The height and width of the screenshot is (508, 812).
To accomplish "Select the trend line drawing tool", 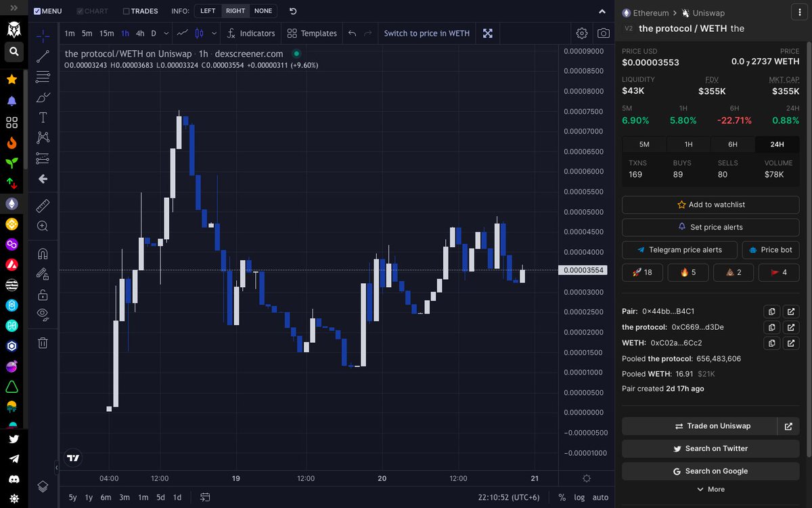I will tap(43, 56).
